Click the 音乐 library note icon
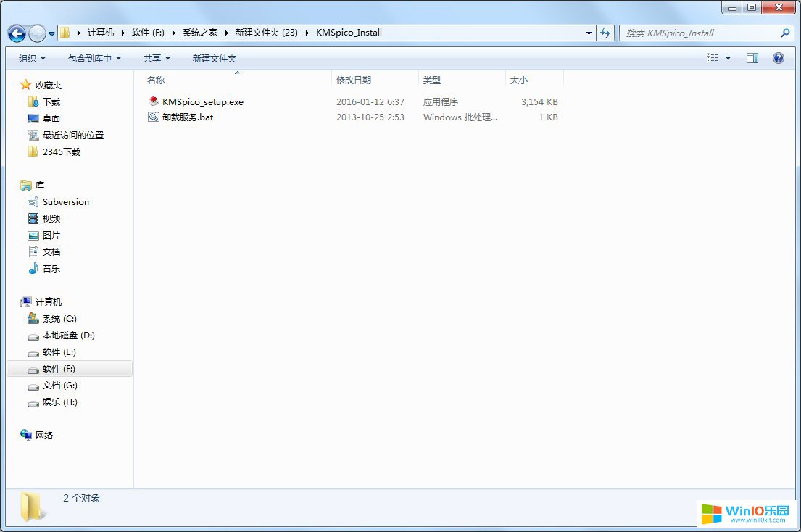Image resolution: width=801 pixels, height=532 pixels. [33, 268]
